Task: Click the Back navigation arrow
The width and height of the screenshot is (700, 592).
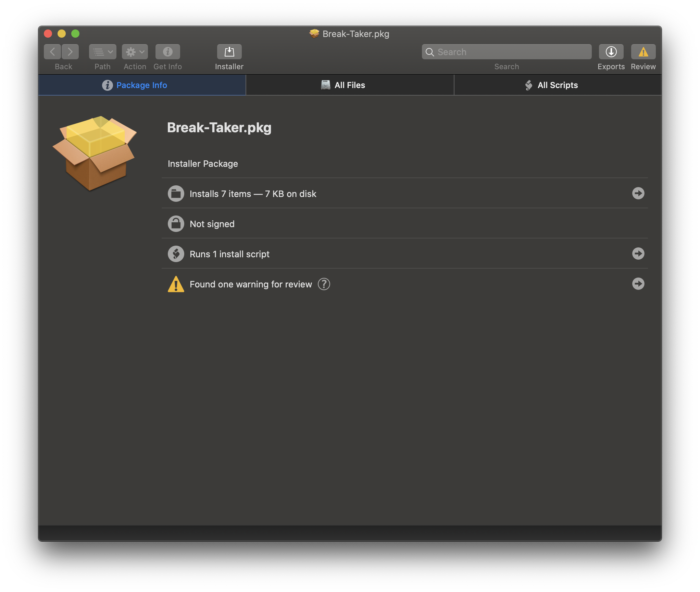Action: click(x=52, y=52)
